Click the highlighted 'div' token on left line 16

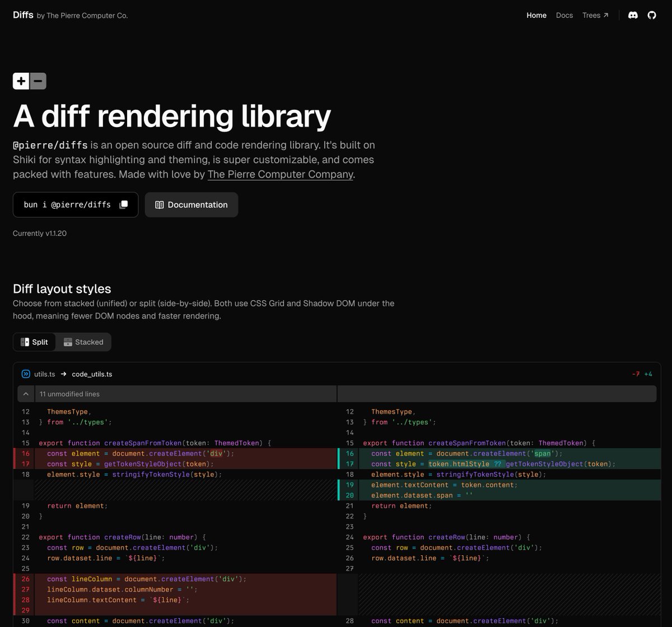216,453
